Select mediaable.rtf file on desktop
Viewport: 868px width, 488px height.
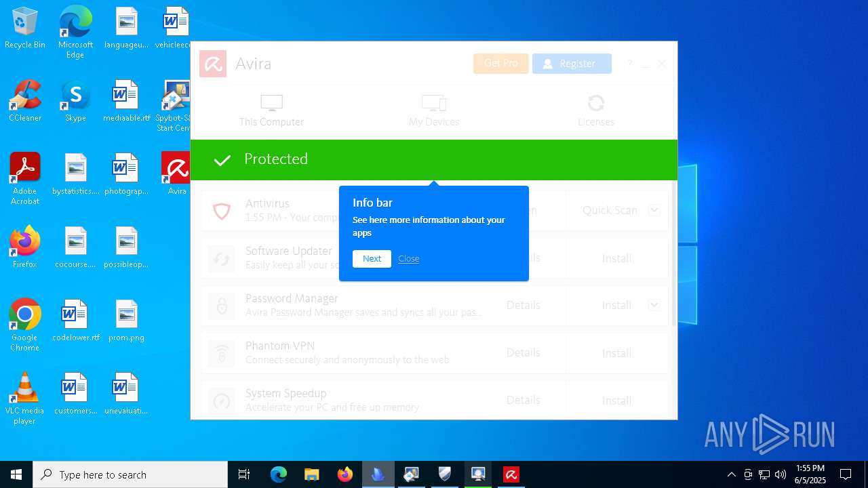(x=126, y=102)
